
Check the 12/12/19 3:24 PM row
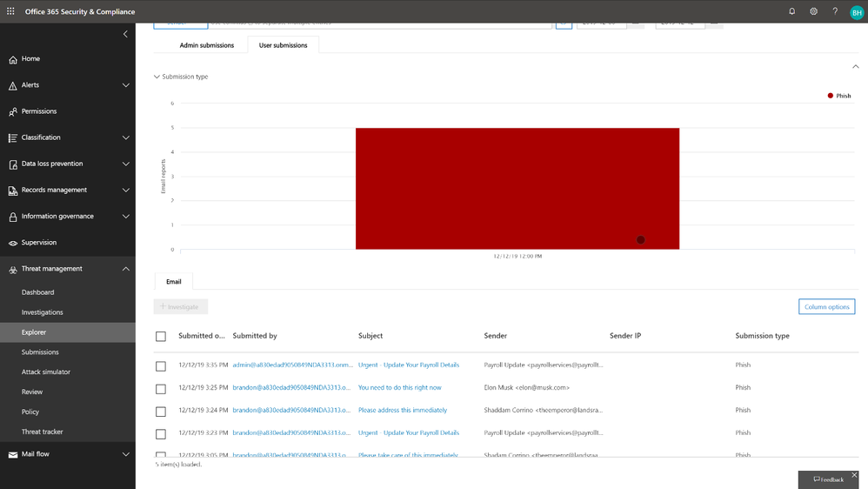pos(161,412)
